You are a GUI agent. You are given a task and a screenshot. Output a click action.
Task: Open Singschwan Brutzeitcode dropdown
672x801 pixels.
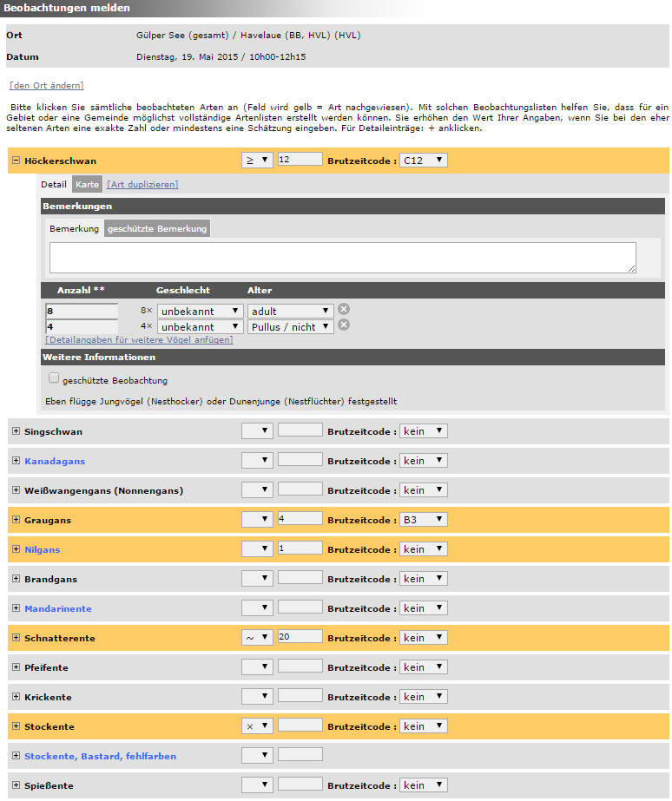click(x=423, y=431)
